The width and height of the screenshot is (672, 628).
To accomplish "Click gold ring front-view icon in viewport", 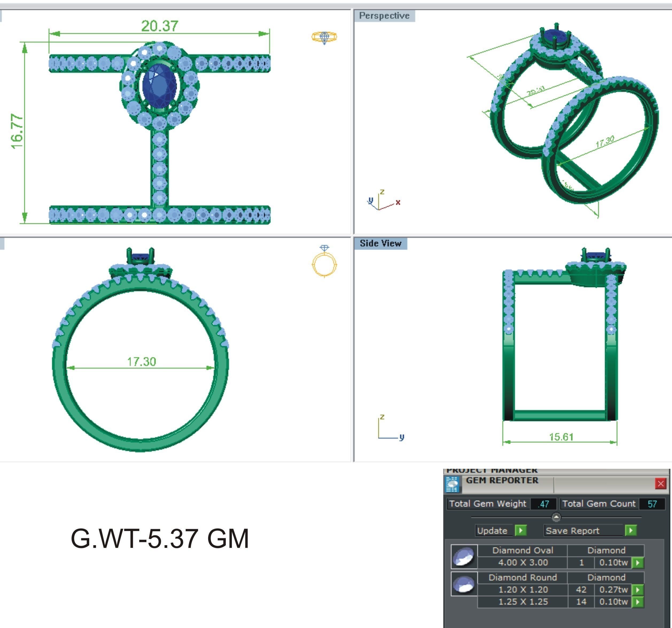I will coord(324,262).
